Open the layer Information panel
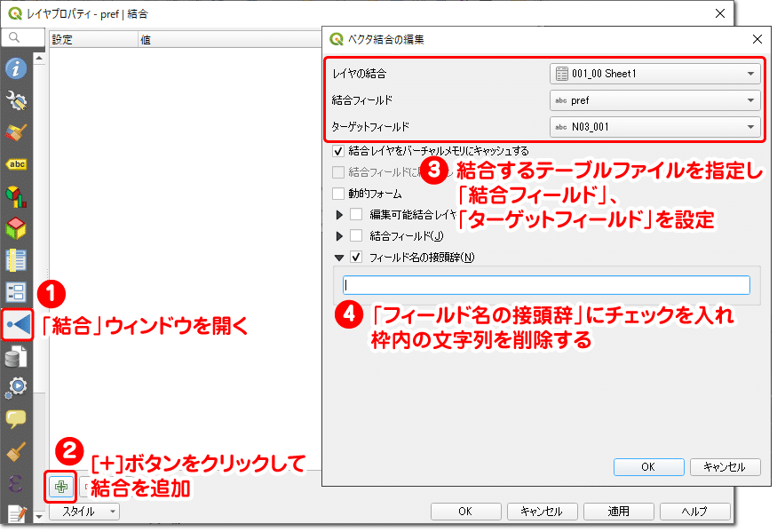Screen dimensions: 777x532 (x=15, y=68)
